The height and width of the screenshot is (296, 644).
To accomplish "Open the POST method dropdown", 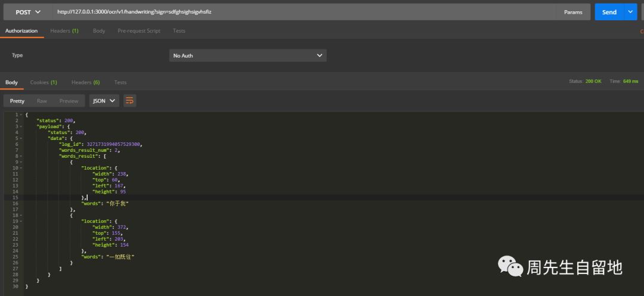I will 28,13.
